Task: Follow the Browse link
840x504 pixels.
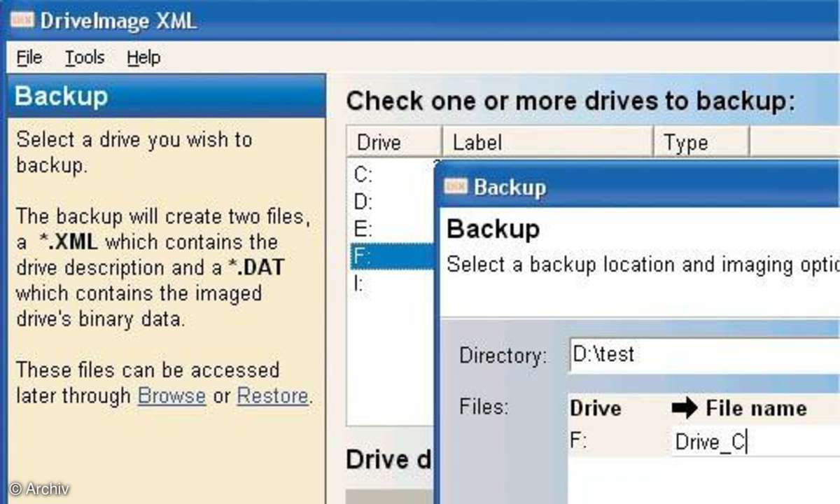Action: pos(171,395)
